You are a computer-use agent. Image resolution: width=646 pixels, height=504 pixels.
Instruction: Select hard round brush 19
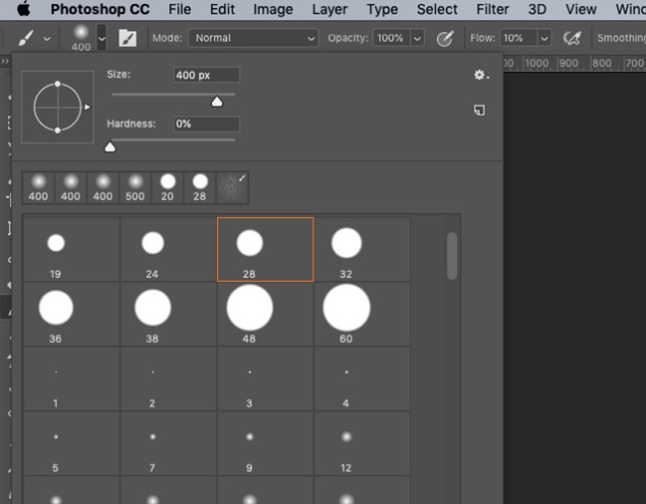[72, 250]
